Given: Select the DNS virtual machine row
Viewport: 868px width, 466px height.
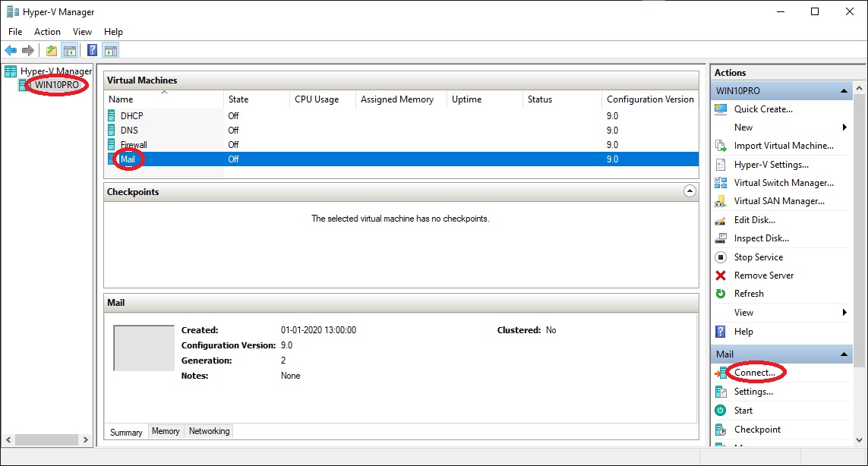Looking at the screenshot, I should [401, 130].
